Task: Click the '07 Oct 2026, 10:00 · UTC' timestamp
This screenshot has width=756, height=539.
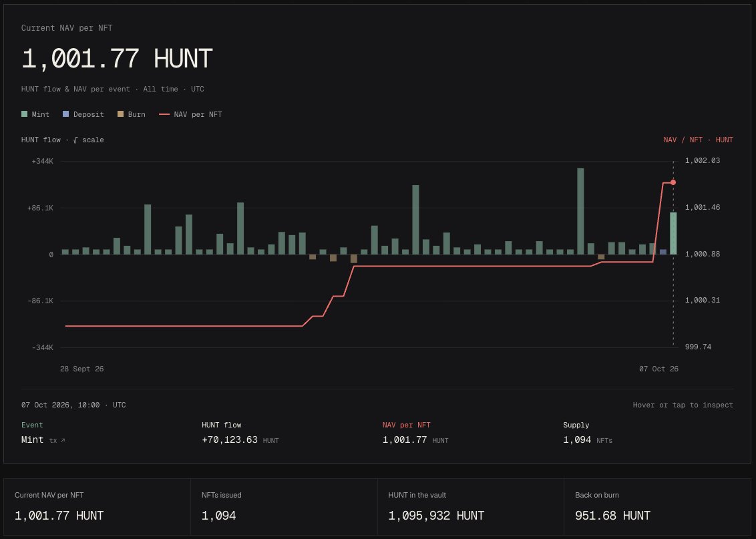Action: click(x=73, y=405)
